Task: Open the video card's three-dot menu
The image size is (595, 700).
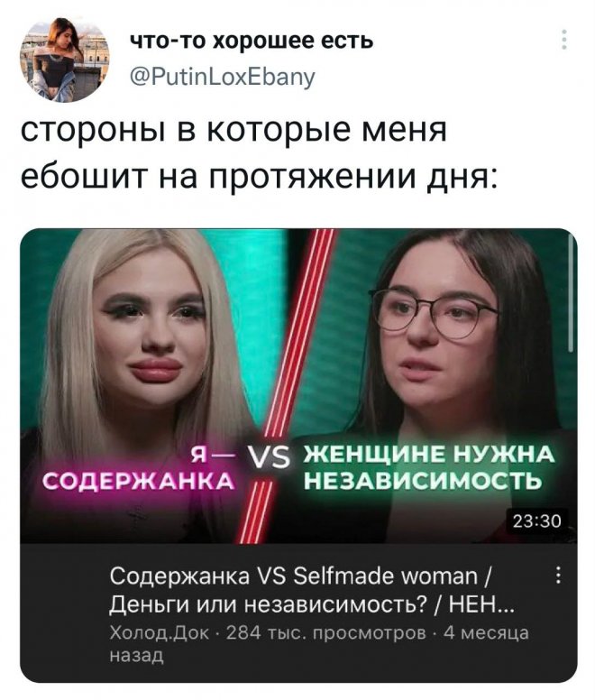Action: (558, 575)
